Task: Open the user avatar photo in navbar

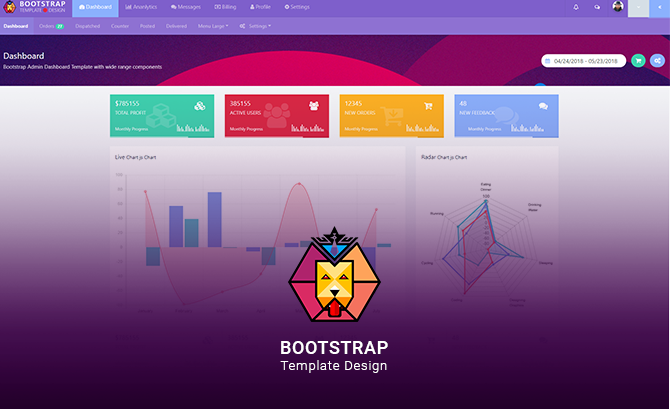Action: tap(617, 6)
